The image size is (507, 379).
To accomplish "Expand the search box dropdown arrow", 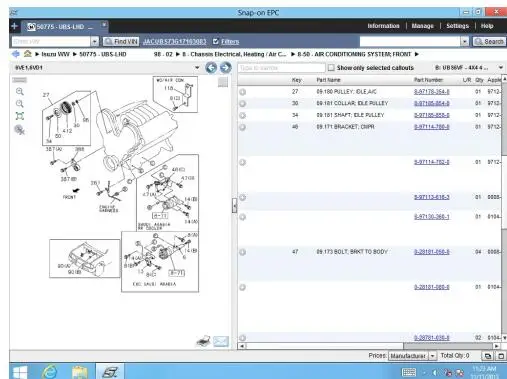I will 465,42.
